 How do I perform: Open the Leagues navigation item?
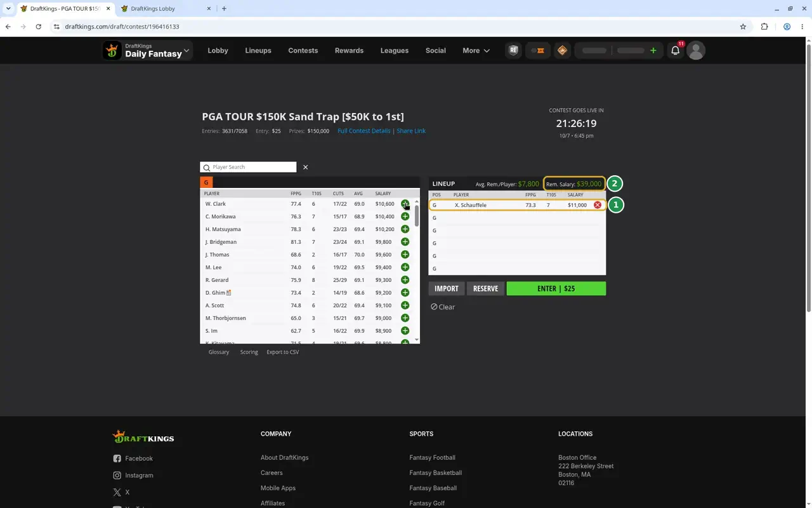tap(395, 51)
